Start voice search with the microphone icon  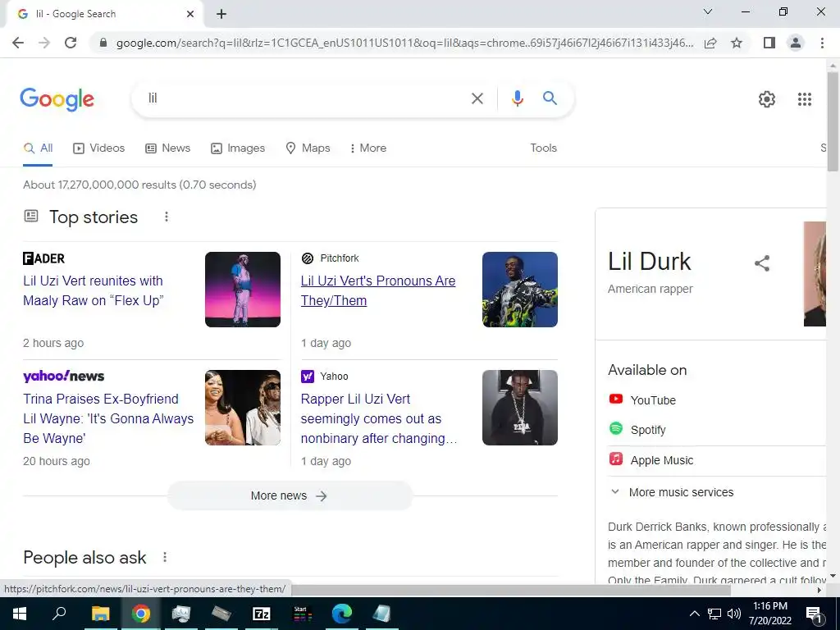coord(517,98)
